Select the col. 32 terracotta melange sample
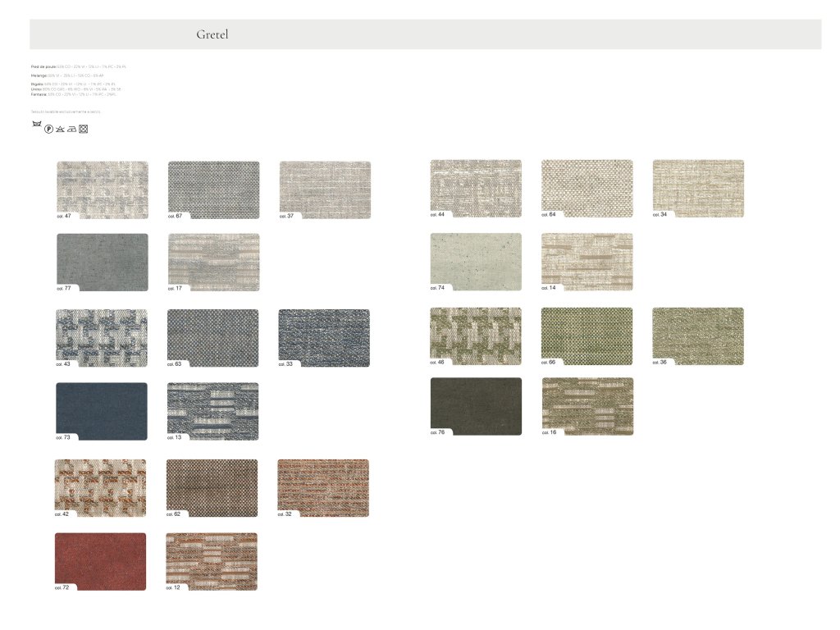The height and width of the screenshot is (630, 840). coord(322,488)
